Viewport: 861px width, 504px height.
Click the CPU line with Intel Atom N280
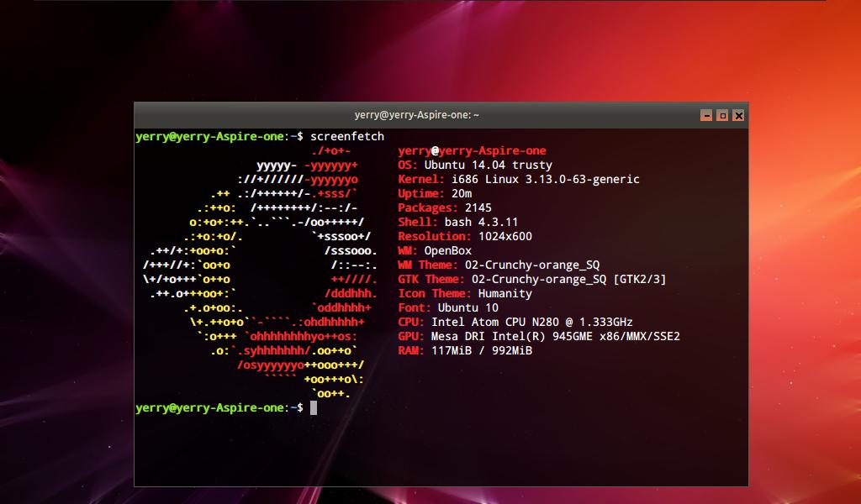tap(515, 322)
